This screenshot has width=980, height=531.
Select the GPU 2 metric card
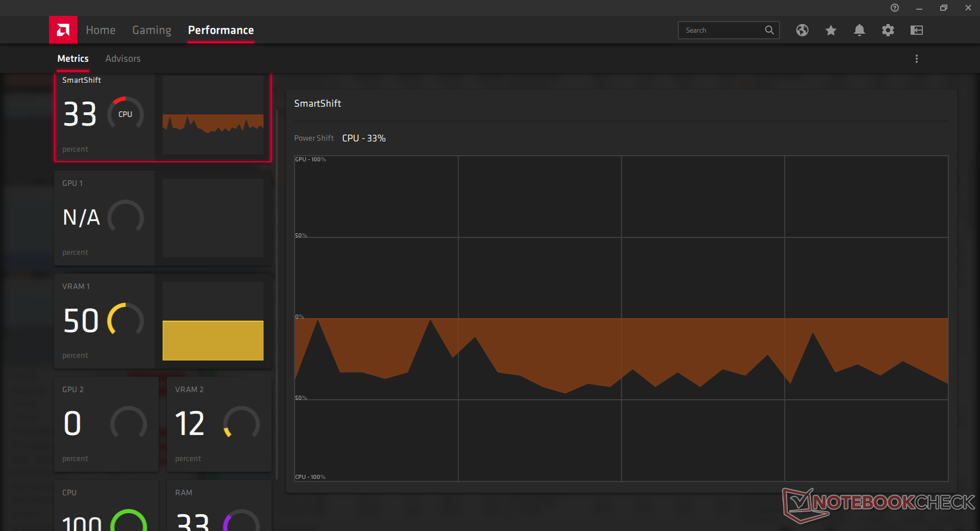[x=107, y=424]
